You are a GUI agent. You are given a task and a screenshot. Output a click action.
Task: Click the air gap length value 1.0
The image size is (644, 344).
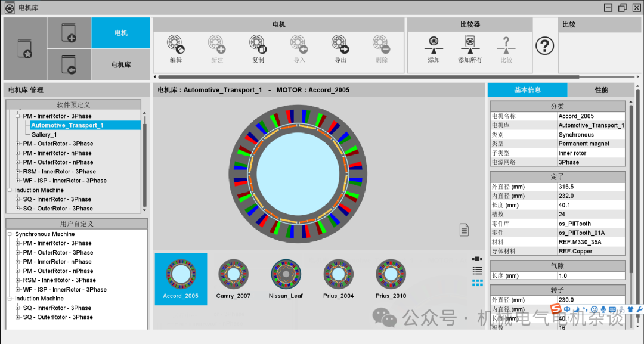(x=563, y=276)
